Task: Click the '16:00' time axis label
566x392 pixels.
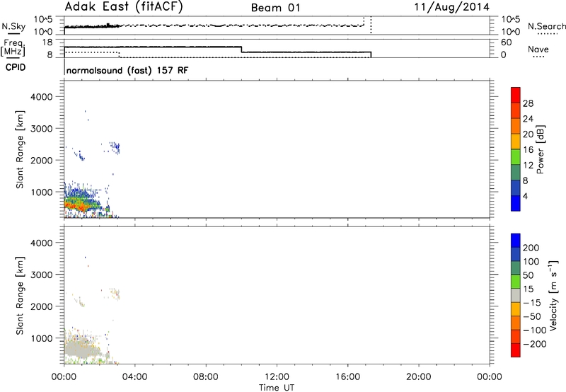Action: click(x=347, y=377)
